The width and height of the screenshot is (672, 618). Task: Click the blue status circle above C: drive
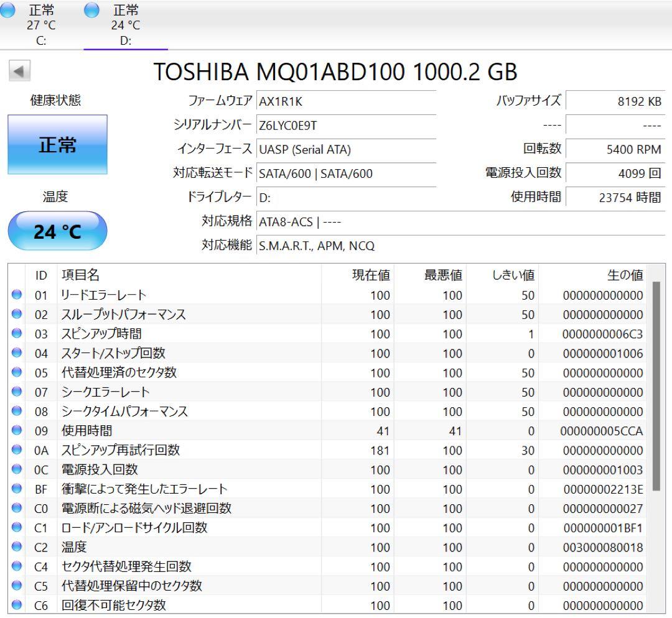[7, 10]
